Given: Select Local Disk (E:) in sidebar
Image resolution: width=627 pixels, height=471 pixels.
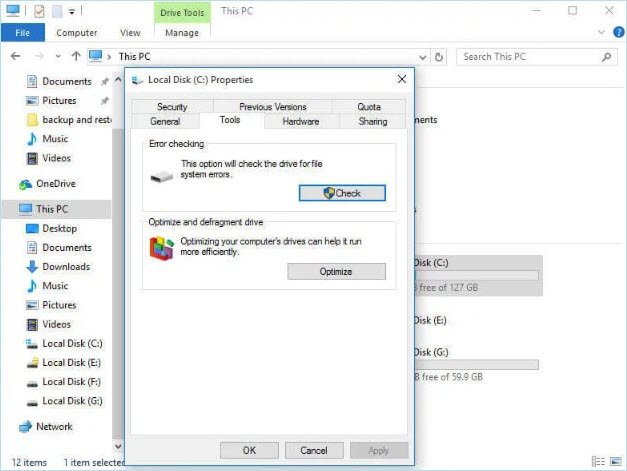Looking at the screenshot, I should [x=71, y=363].
